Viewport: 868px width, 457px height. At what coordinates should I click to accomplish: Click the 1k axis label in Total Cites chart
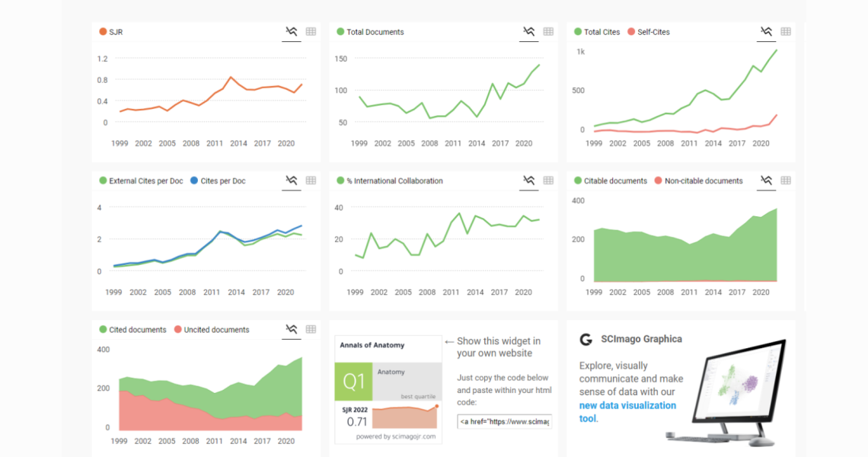coord(580,52)
